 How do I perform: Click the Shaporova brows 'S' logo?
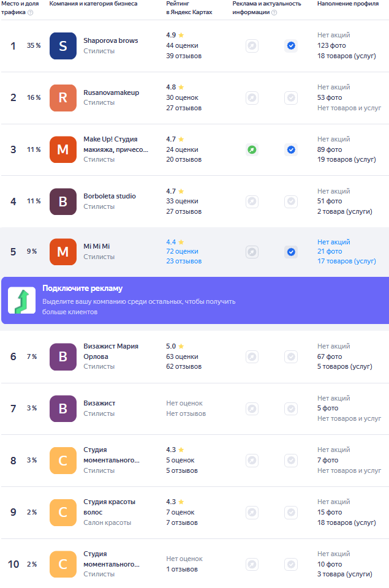point(63,46)
